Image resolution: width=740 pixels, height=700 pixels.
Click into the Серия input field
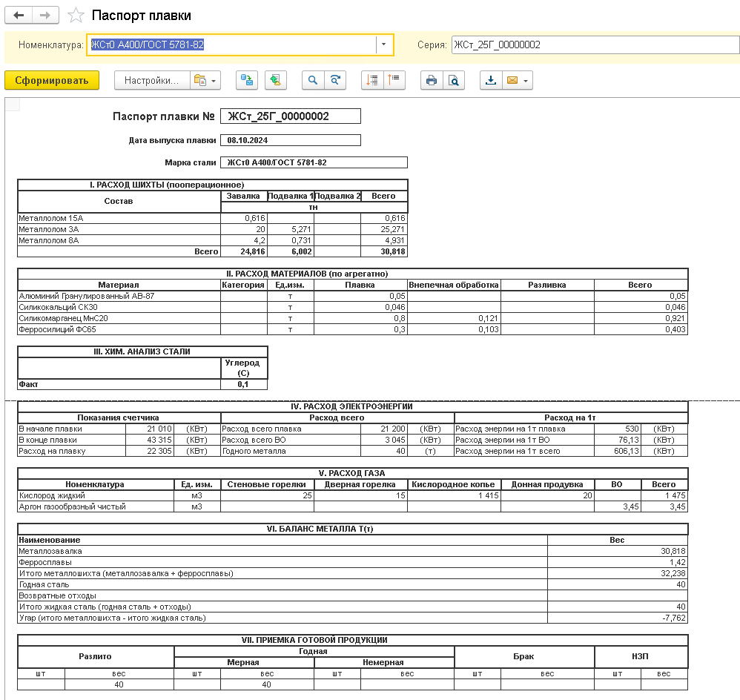click(595, 44)
